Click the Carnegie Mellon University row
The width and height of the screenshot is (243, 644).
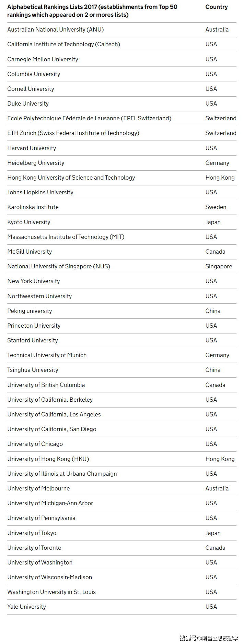click(43, 60)
